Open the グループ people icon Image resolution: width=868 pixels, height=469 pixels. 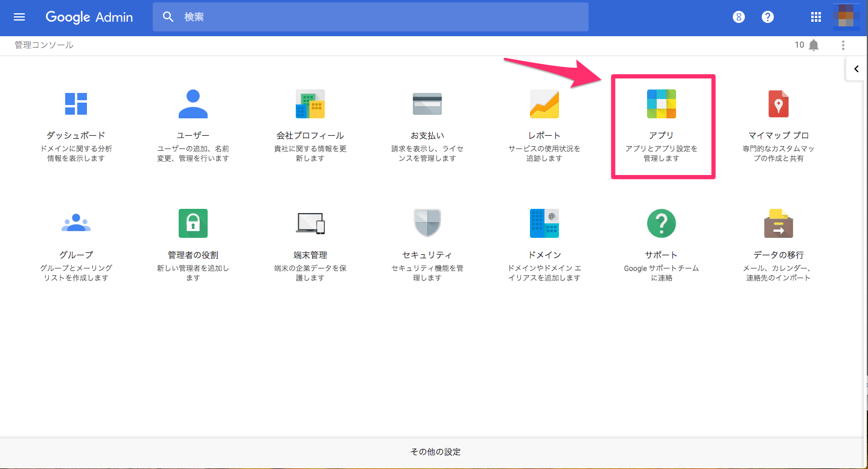[76, 223]
